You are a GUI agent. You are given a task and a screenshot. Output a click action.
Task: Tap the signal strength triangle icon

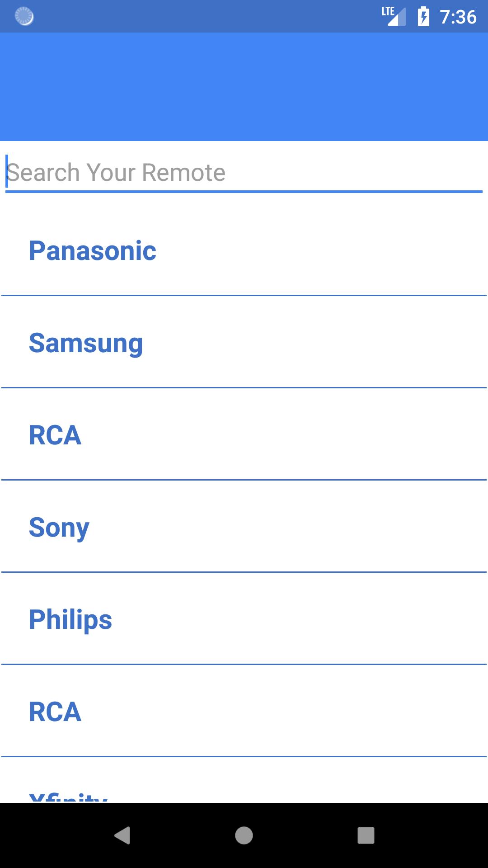(x=398, y=18)
